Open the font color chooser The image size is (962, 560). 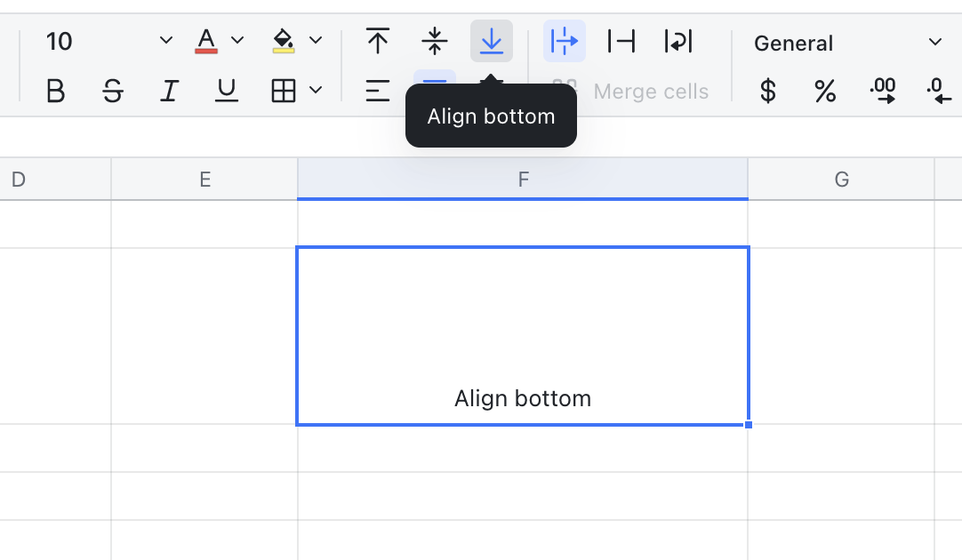[x=205, y=40]
